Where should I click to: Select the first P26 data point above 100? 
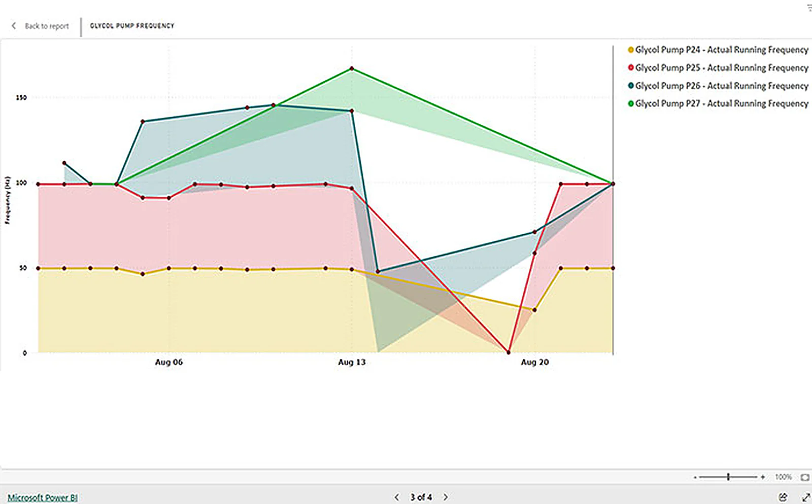click(64, 163)
